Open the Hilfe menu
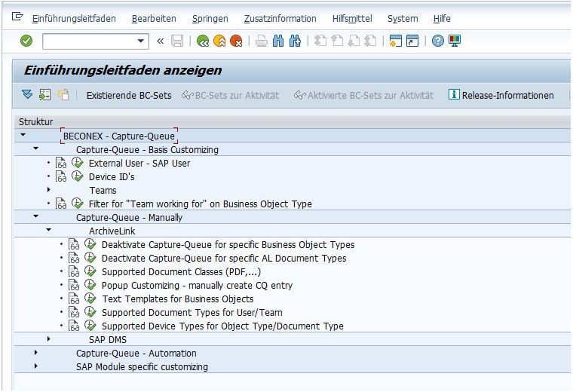 pyautogui.click(x=442, y=19)
